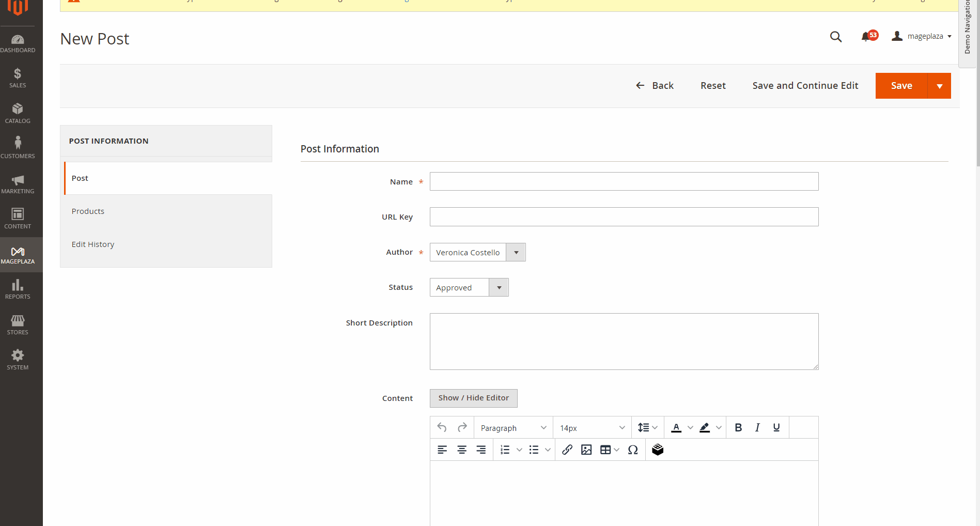
Task: Switch to the Products tab
Action: point(88,211)
